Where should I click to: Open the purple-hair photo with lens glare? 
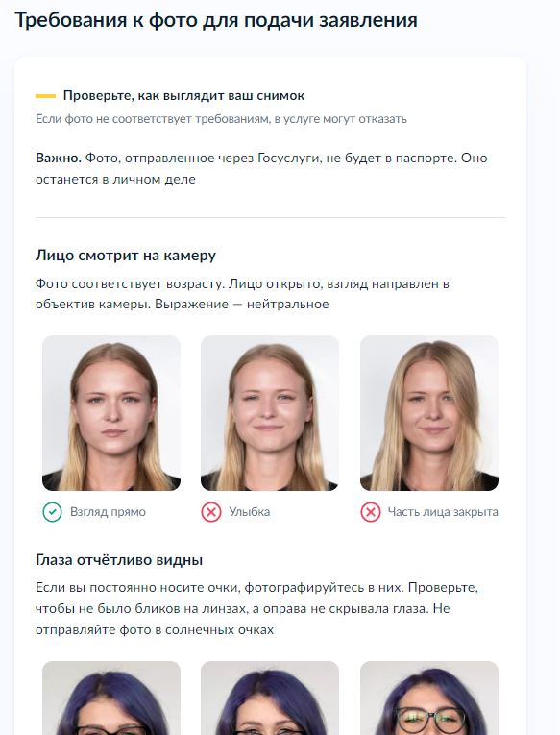428,698
